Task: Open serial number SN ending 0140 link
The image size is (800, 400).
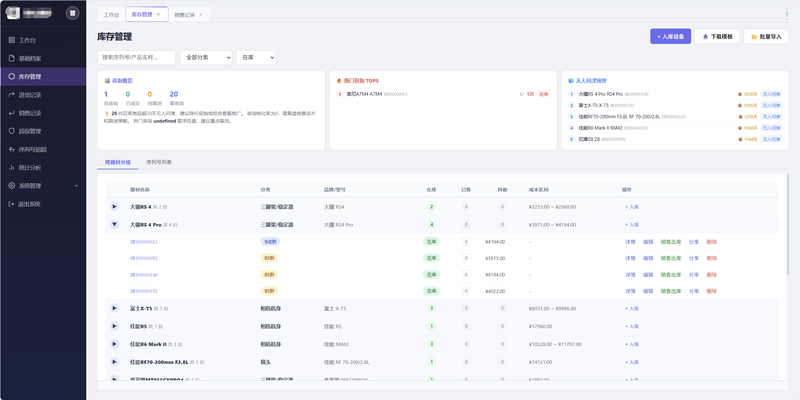Action: pos(144,274)
